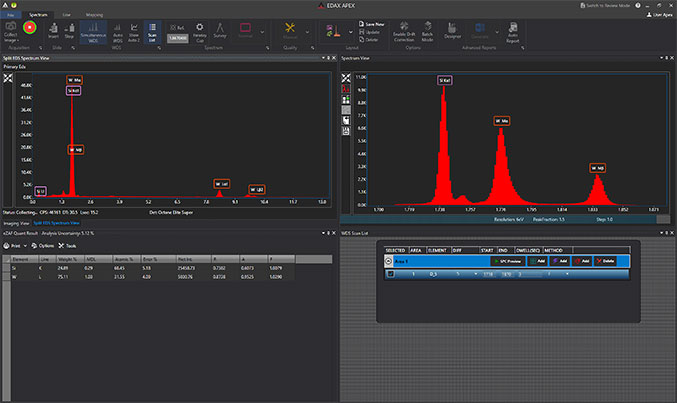This screenshot has height=403, width=677.
Task: Switch to the Spectrum ribbon tab
Action: [x=38, y=15]
